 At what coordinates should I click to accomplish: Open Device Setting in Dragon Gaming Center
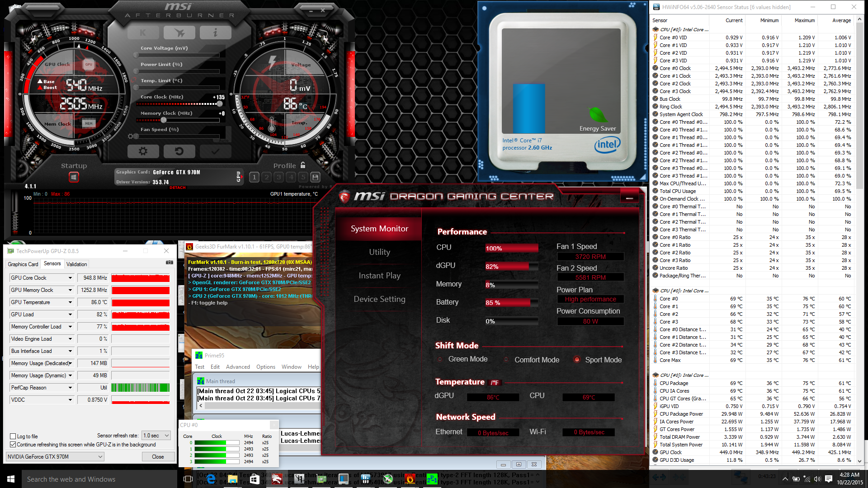click(379, 299)
